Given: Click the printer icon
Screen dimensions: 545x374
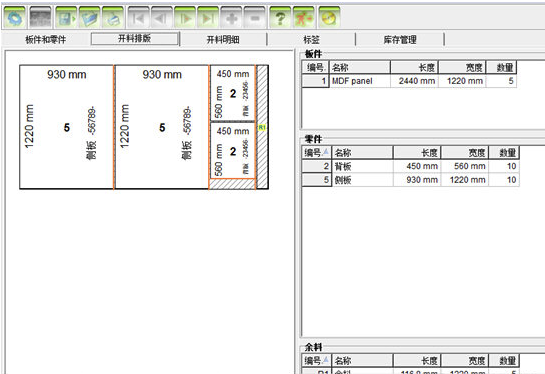Looking at the screenshot, I should (113, 18).
